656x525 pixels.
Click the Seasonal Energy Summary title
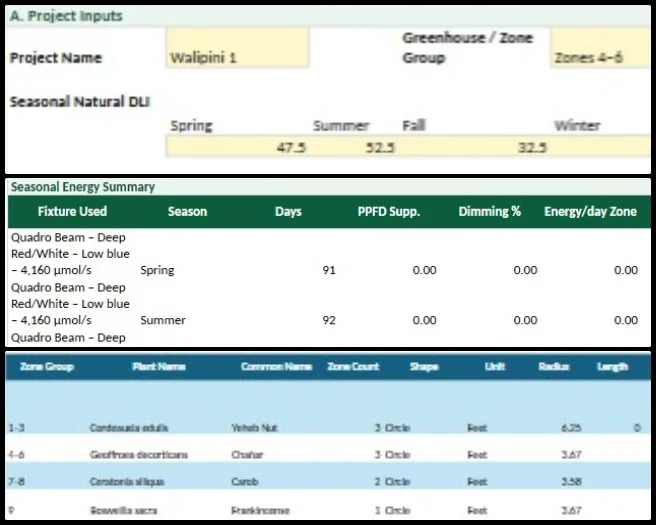point(83,187)
